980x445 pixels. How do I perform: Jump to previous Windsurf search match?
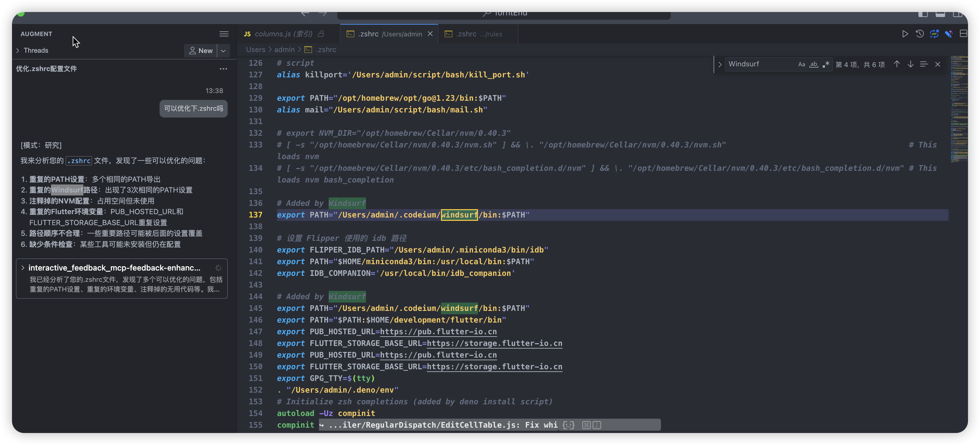pos(897,64)
